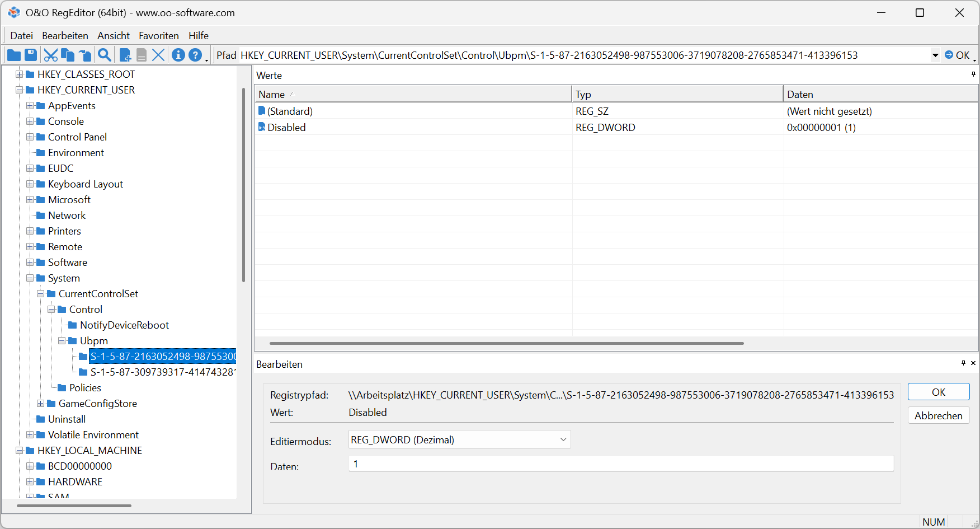The height and width of the screenshot is (529, 980).
Task: Click the info circle toolbar icon
Action: click(x=178, y=55)
